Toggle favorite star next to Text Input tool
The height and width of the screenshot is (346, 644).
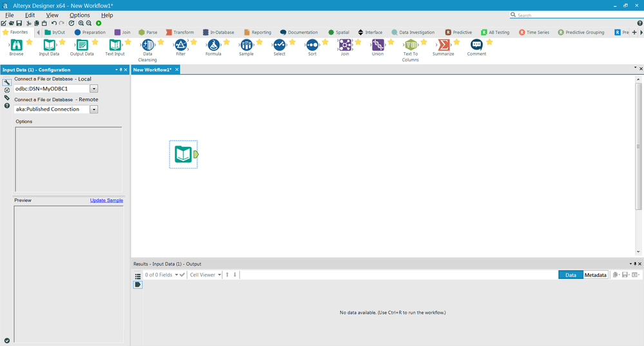(x=128, y=42)
